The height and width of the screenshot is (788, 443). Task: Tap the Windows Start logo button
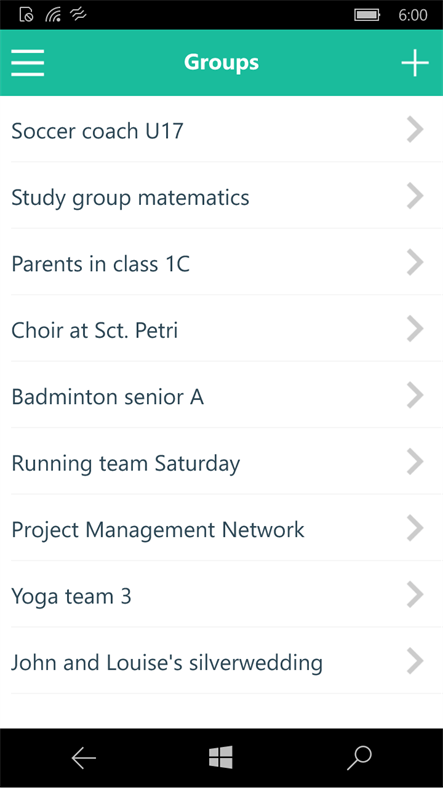pyautogui.click(x=221, y=757)
